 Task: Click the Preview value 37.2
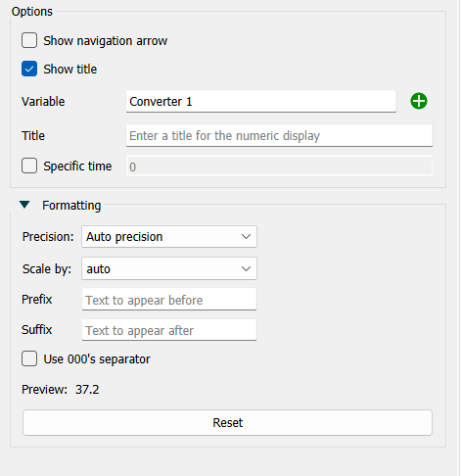tap(87, 390)
